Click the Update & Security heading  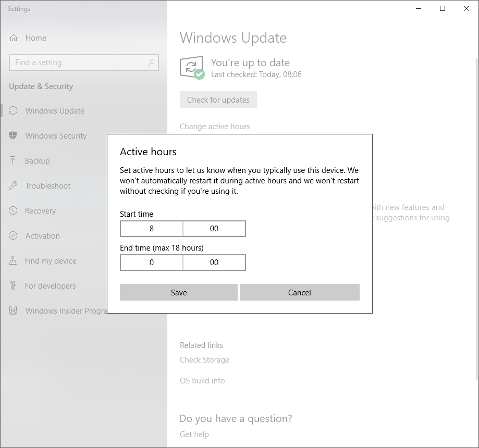(41, 86)
